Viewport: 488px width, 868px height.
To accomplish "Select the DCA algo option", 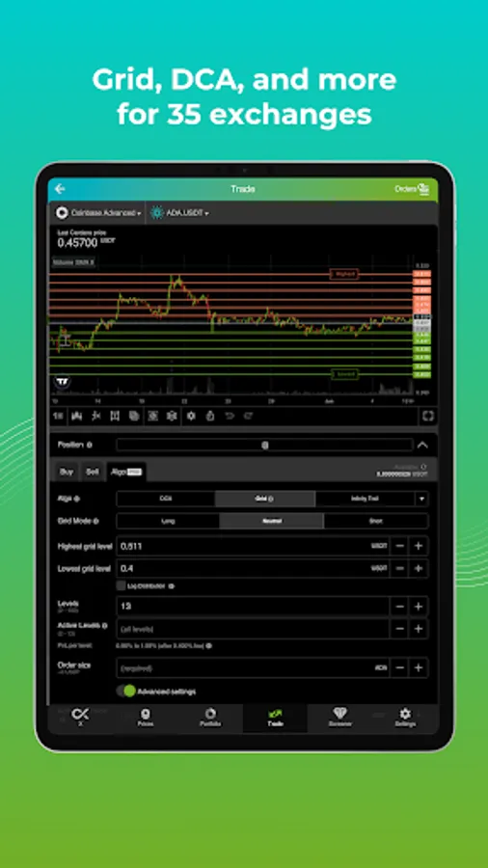I will tap(166, 499).
